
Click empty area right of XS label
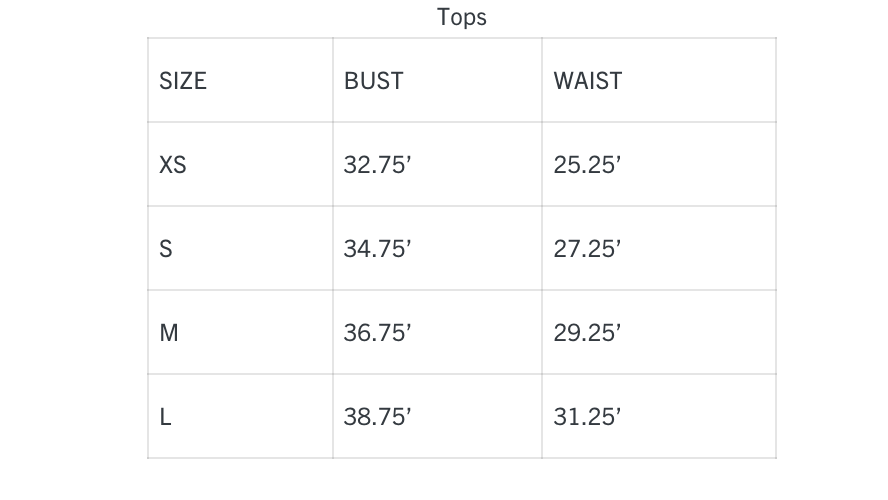point(259,165)
